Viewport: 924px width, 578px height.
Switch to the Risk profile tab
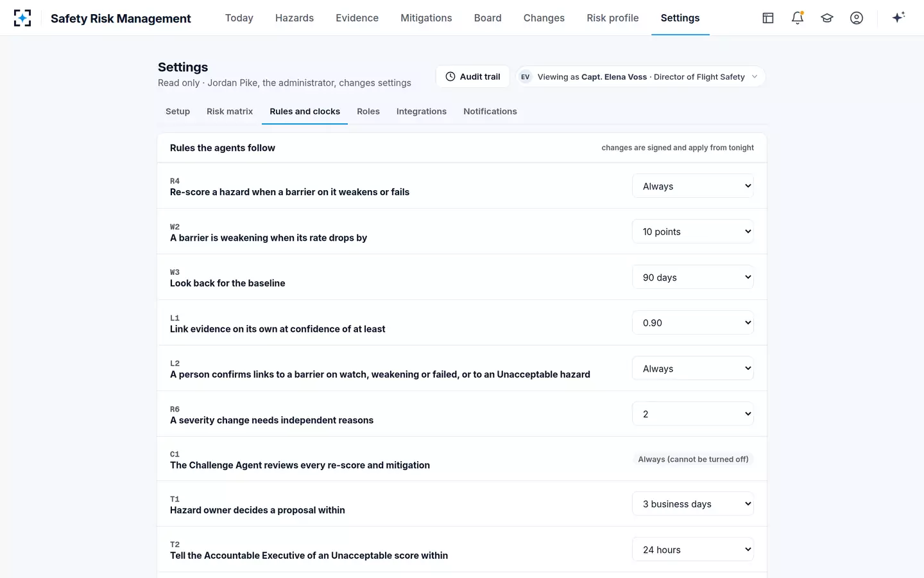pos(613,18)
